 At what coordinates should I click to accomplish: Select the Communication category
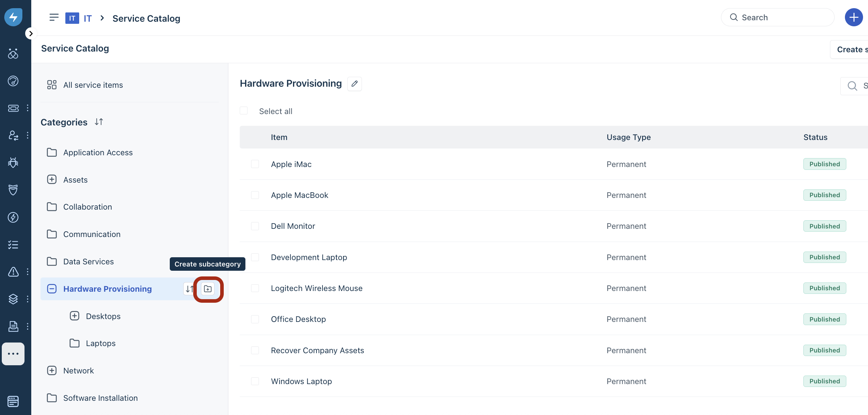(x=92, y=234)
